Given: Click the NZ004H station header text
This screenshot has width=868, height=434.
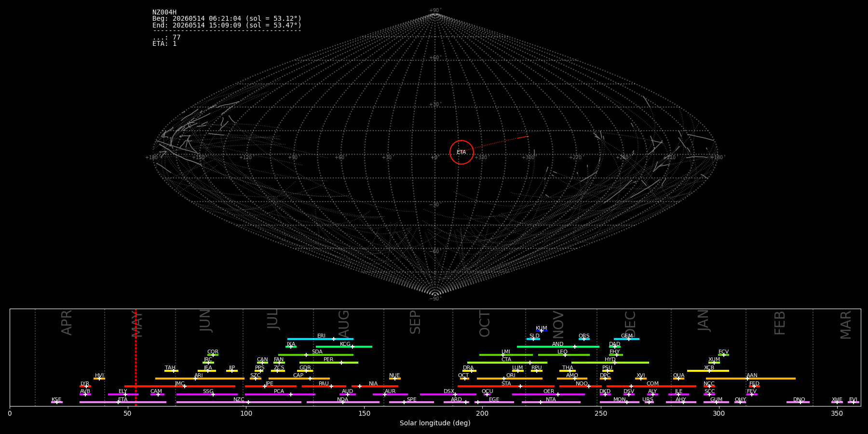Looking at the screenshot, I should [x=164, y=13].
